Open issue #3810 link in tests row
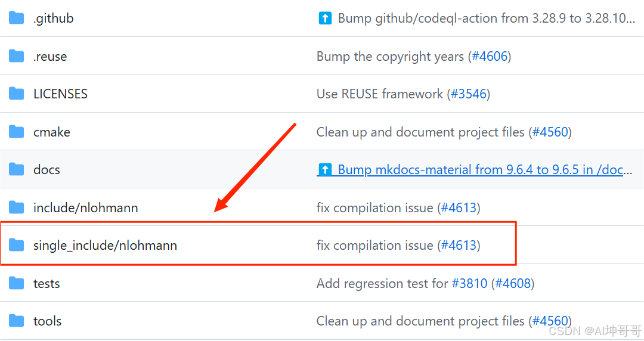The image size is (644, 341). 469,284
